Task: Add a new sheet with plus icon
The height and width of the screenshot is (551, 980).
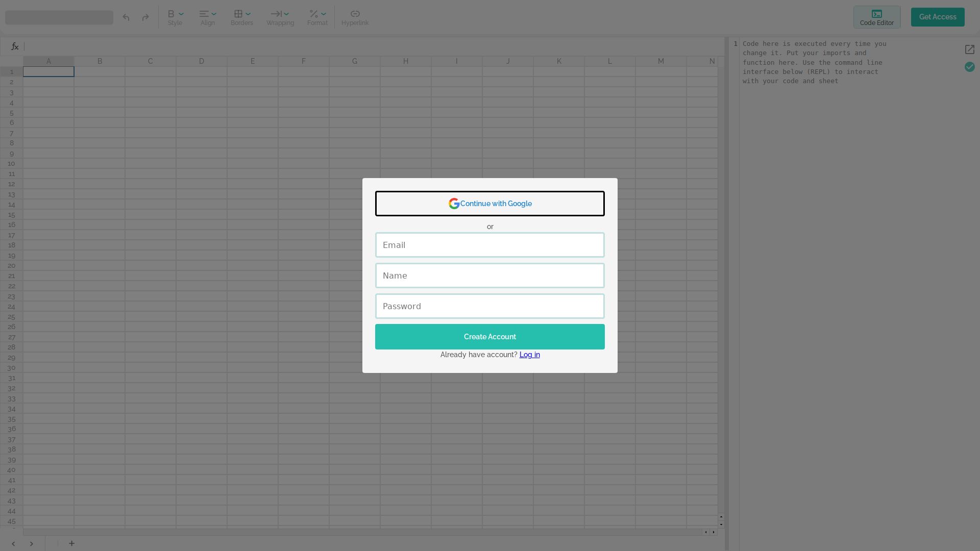Action: (x=71, y=543)
